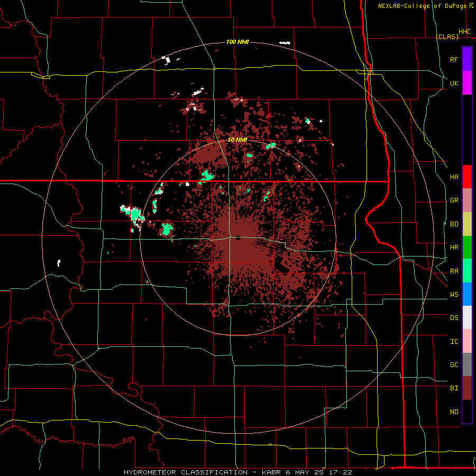Click the HYDROMETEOR CLASSIFICATION title text

tap(186, 472)
